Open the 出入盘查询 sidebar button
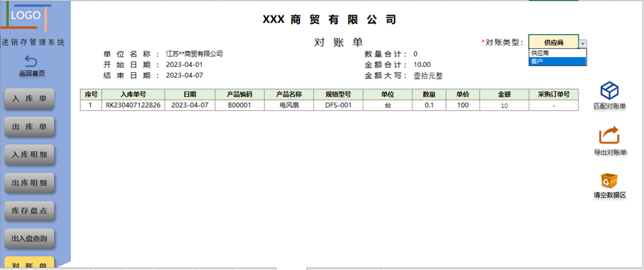 pyautogui.click(x=29, y=239)
